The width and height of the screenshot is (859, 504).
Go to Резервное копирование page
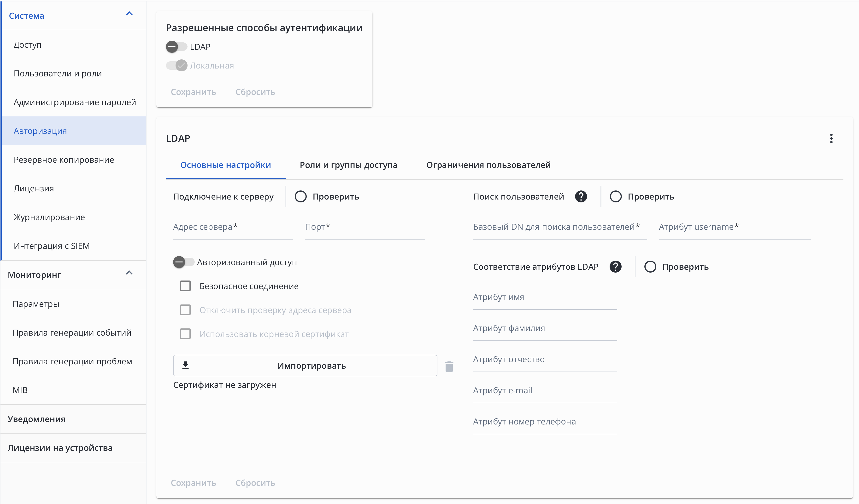point(64,160)
